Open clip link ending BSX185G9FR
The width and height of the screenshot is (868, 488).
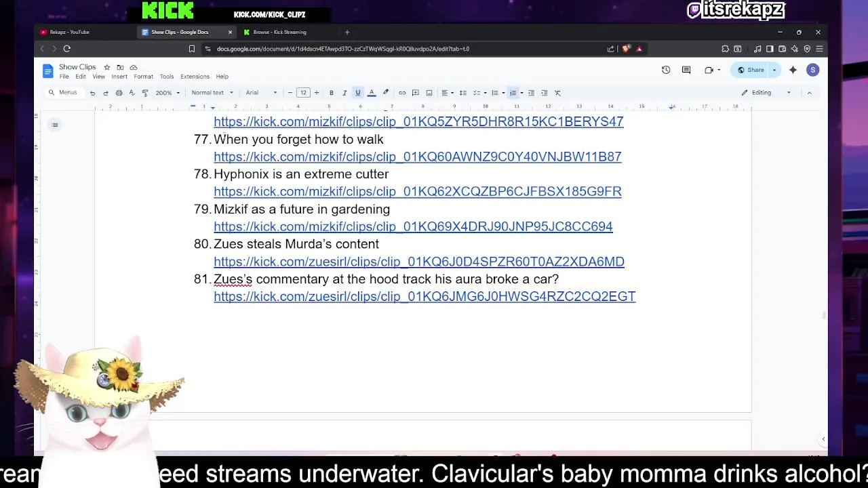pos(418,191)
